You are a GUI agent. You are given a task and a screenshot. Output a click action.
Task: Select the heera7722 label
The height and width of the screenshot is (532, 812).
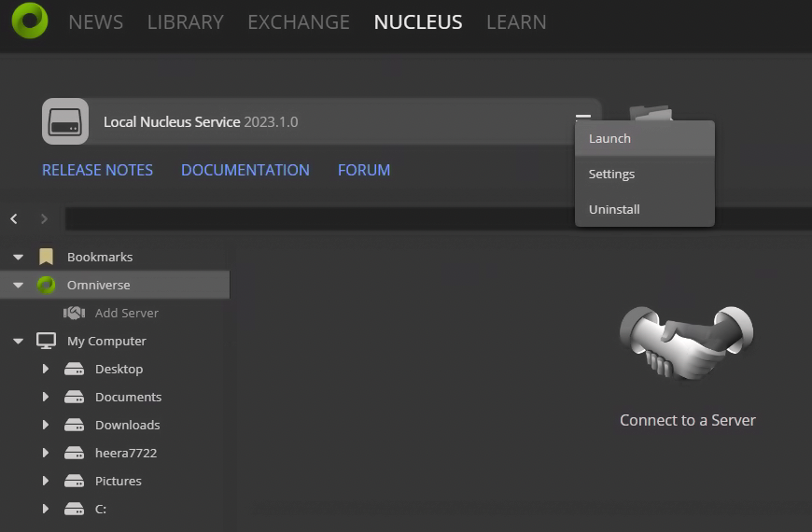click(126, 453)
